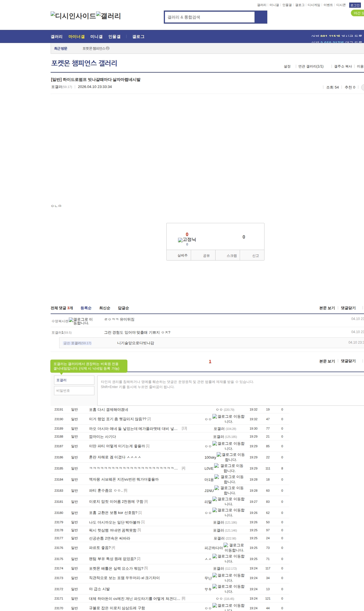Image resolution: width=364 pixels, height=611 pixels.
Task: Click the DCInside logo image
Action: click(x=73, y=16)
